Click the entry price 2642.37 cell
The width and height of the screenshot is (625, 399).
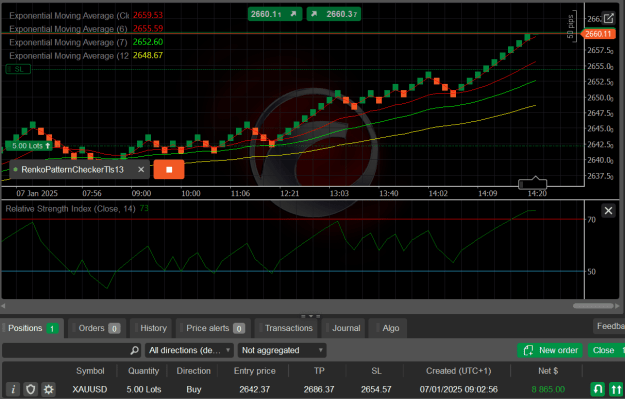point(255,389)
